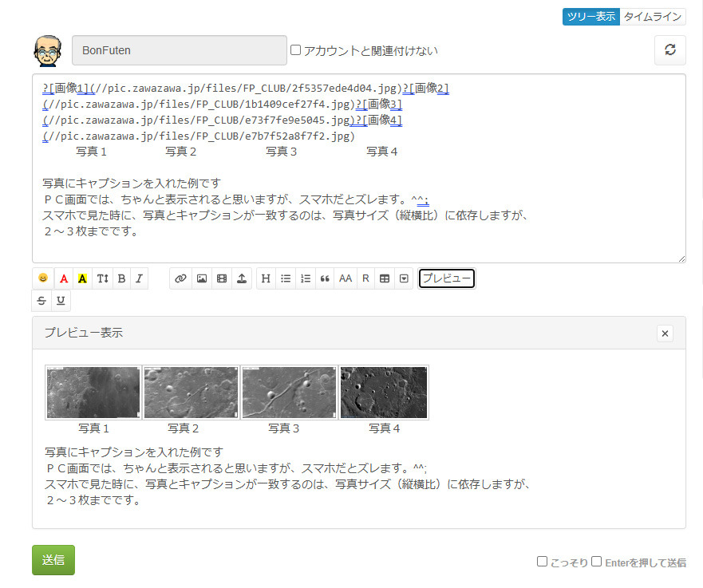Click the red text color icon
This screenshot has width=703, height=588.
[63, 278]
